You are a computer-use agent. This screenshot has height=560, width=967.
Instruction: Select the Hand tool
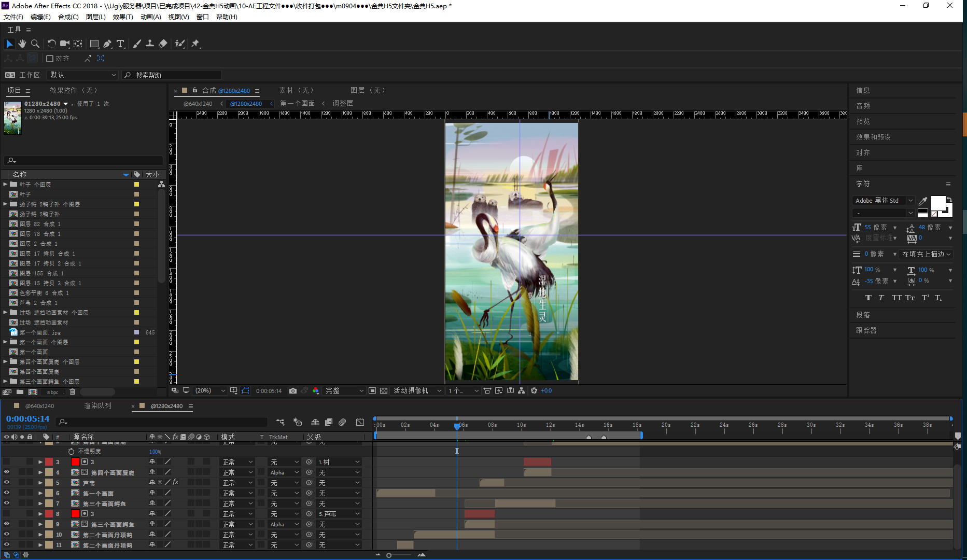[22, 44]
